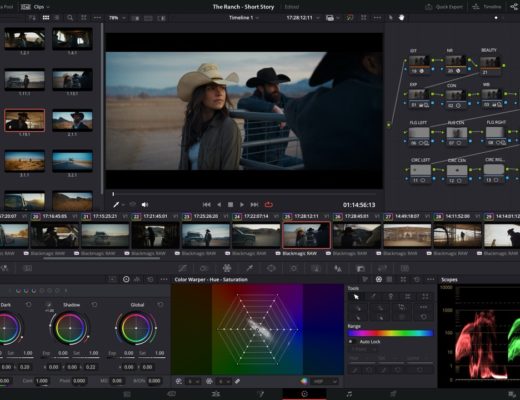
Task: Open the Power Window palette
Action: tap(271, 268)
